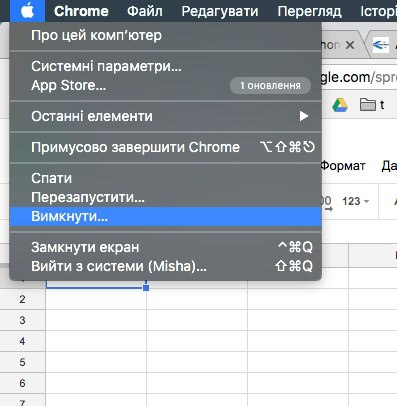Open the Apple menu icon

coord(27,11)
